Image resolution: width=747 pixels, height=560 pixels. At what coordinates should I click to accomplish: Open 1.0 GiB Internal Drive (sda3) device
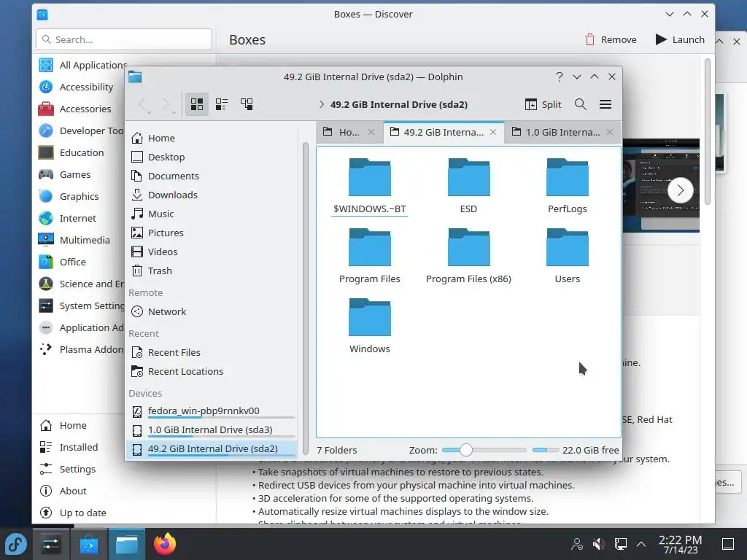214,430
